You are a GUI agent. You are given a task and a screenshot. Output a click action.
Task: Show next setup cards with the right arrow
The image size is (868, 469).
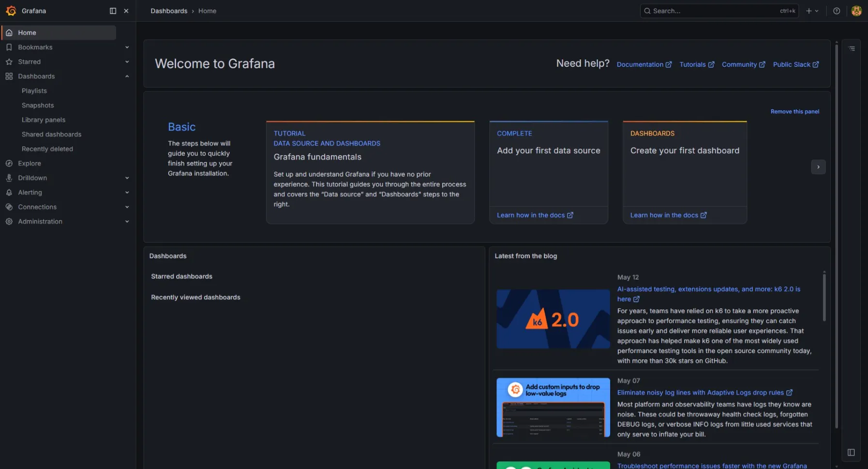pyautogui.click(x=818, y=167)
